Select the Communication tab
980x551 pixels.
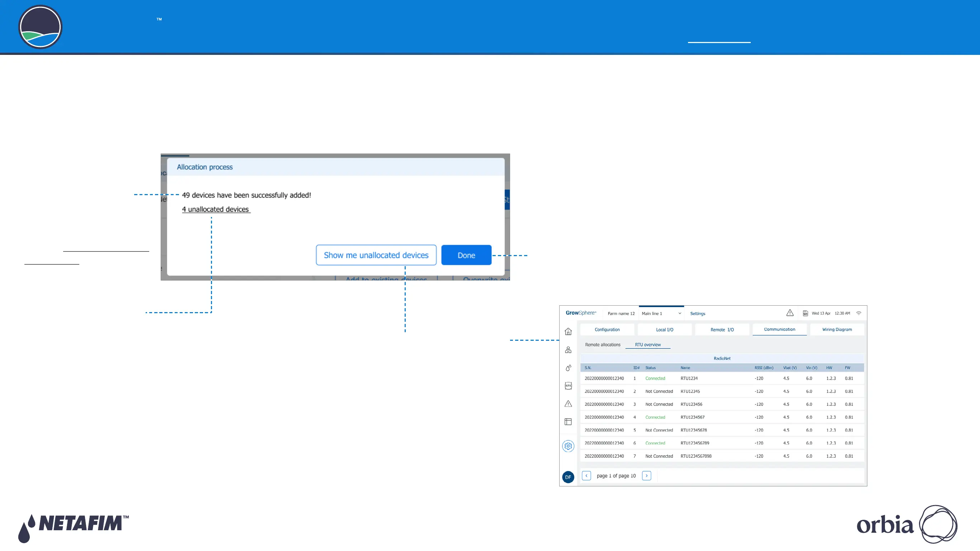coord(779,330)
